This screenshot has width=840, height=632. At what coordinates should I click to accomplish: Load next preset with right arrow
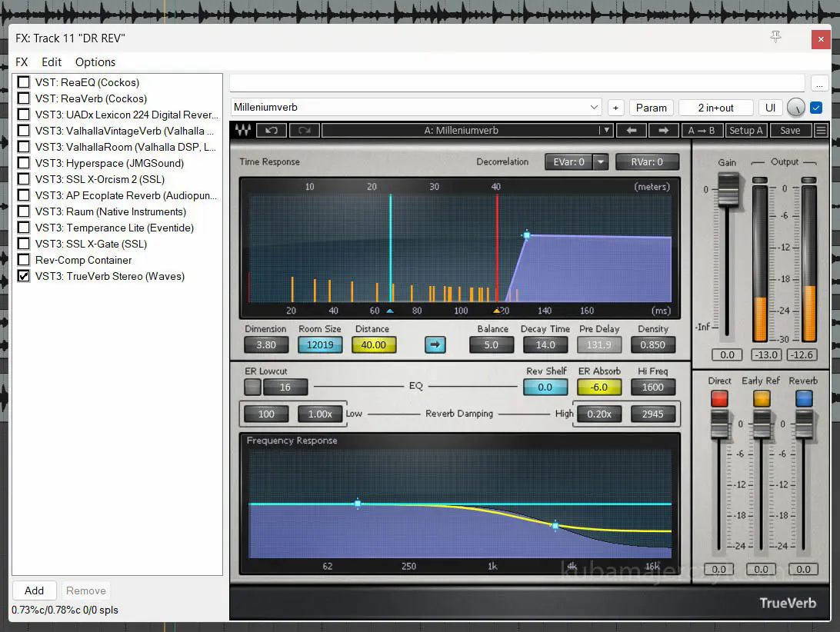pyautogui.click(x=663, y=131)
